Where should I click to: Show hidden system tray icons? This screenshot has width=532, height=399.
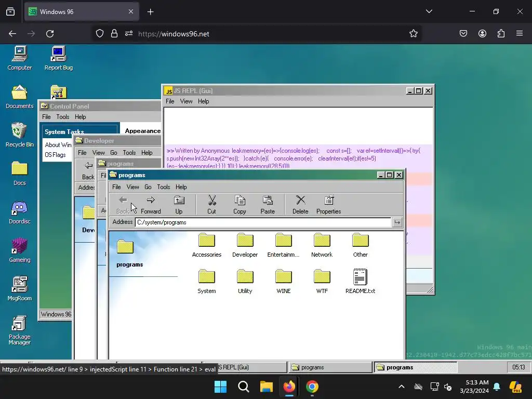pos(402,387)
